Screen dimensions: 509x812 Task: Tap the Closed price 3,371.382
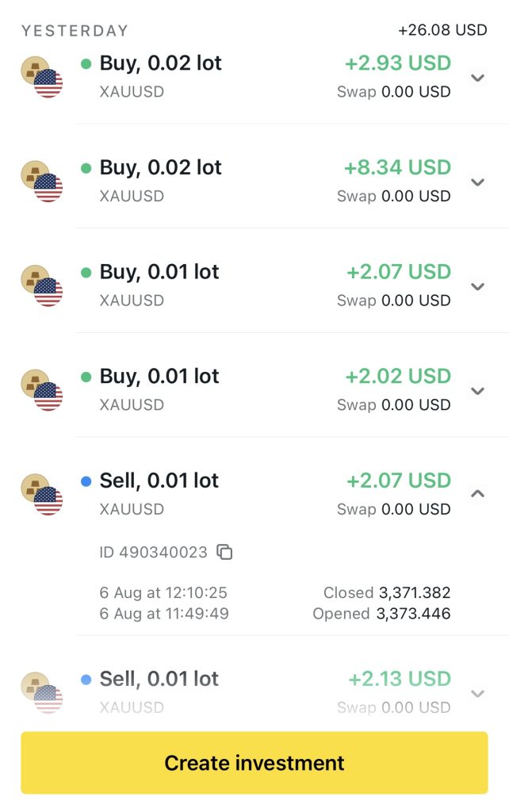click(x=415, y=592)
